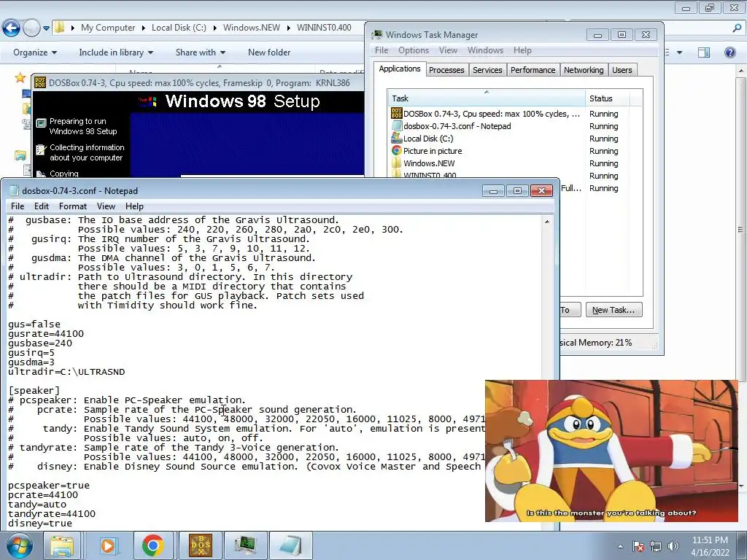The height and width of the screenshot is (560, 747).
Task: Click the New Task... button
Action: [x=614, y=310]
